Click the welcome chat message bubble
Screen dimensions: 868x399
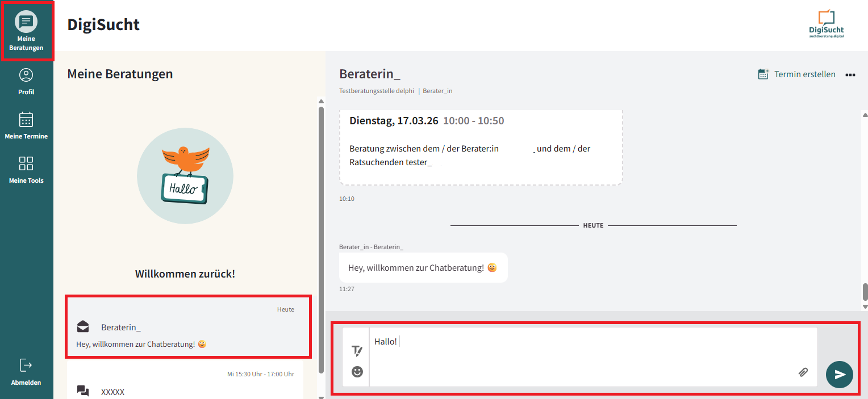pos(423,267)
